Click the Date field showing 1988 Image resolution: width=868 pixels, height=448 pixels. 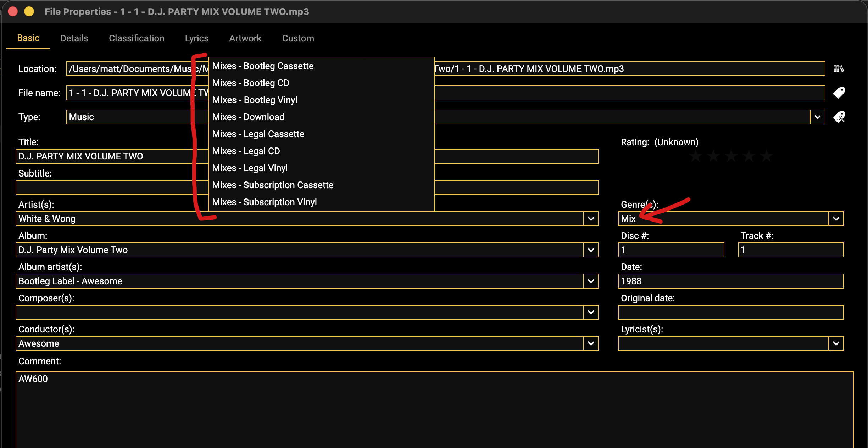(731, 281)
